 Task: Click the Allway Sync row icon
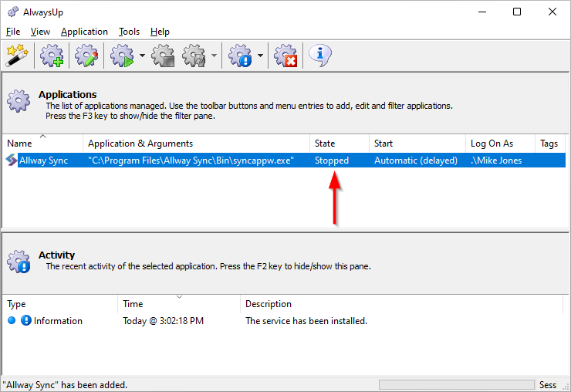12,161
